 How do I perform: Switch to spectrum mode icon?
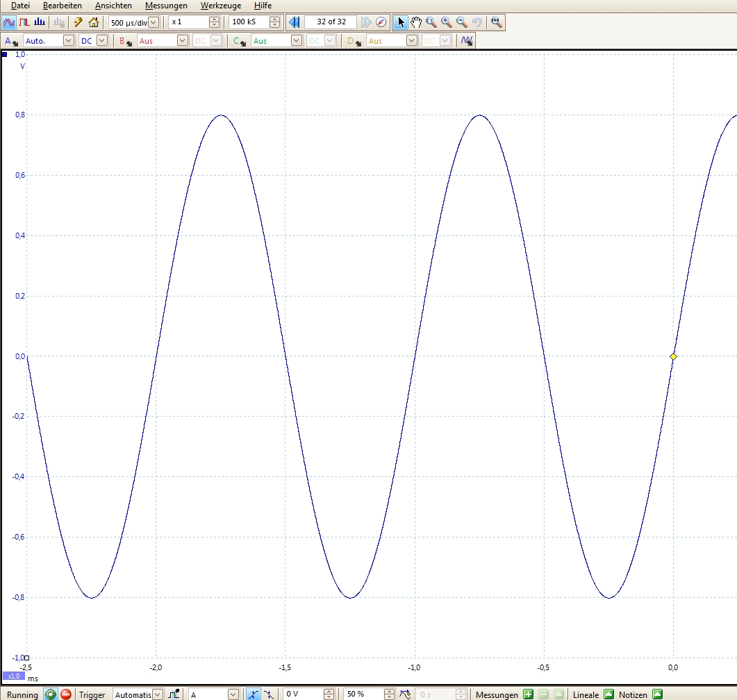point(40,22)
